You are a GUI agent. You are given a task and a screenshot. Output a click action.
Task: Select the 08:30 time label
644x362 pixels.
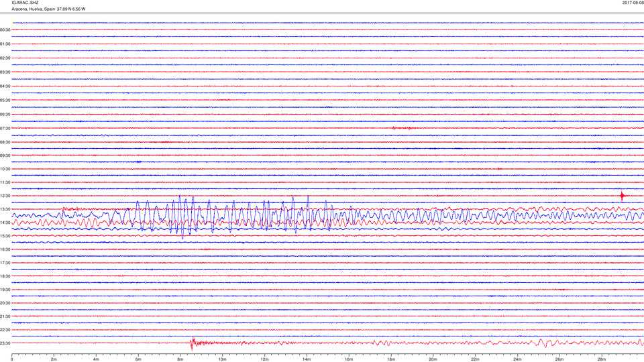tap(5, 142)
